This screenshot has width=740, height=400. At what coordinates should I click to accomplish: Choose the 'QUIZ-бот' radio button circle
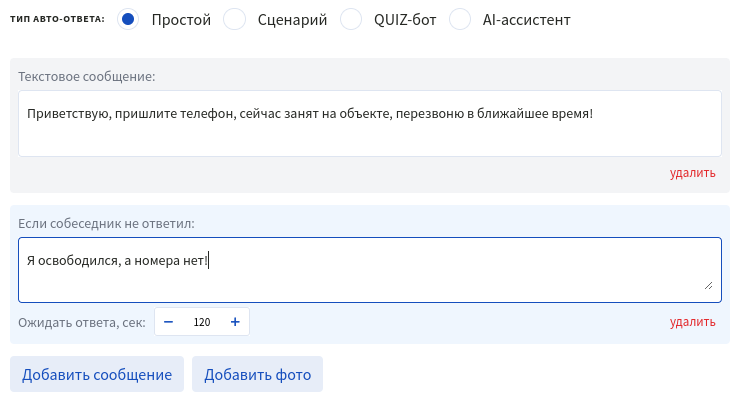point(352,19)
